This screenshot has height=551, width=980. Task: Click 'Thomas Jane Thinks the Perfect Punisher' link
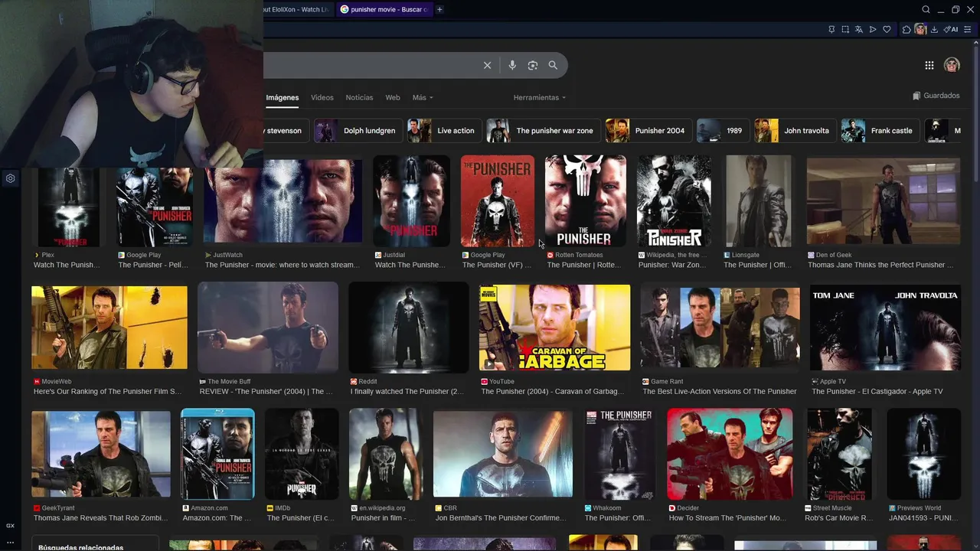880,265
